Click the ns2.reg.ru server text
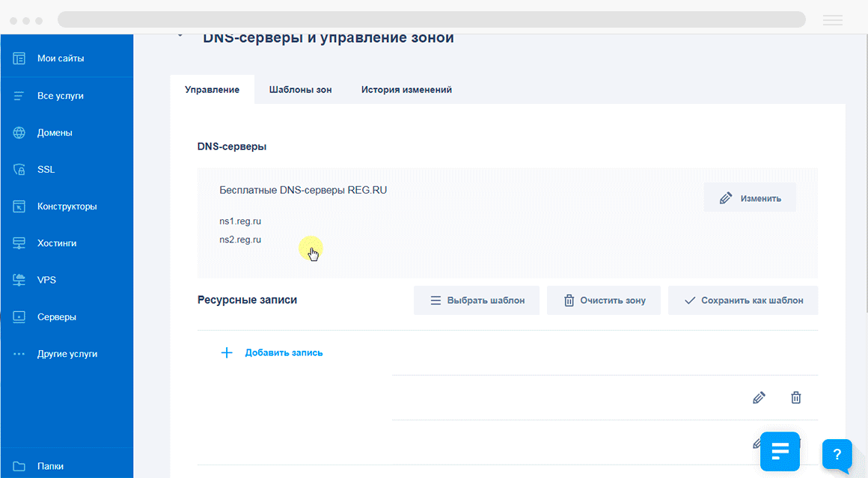The height and width of the screenshot is (478, 868). point(240,239)
